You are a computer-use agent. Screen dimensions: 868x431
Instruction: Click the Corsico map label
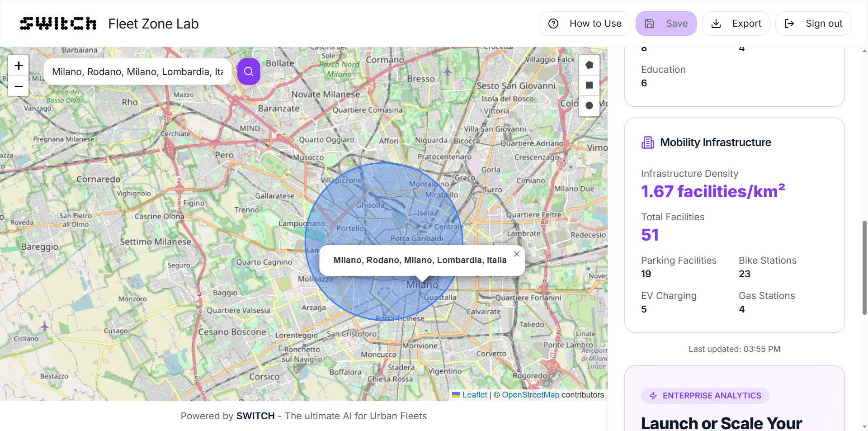264,377
